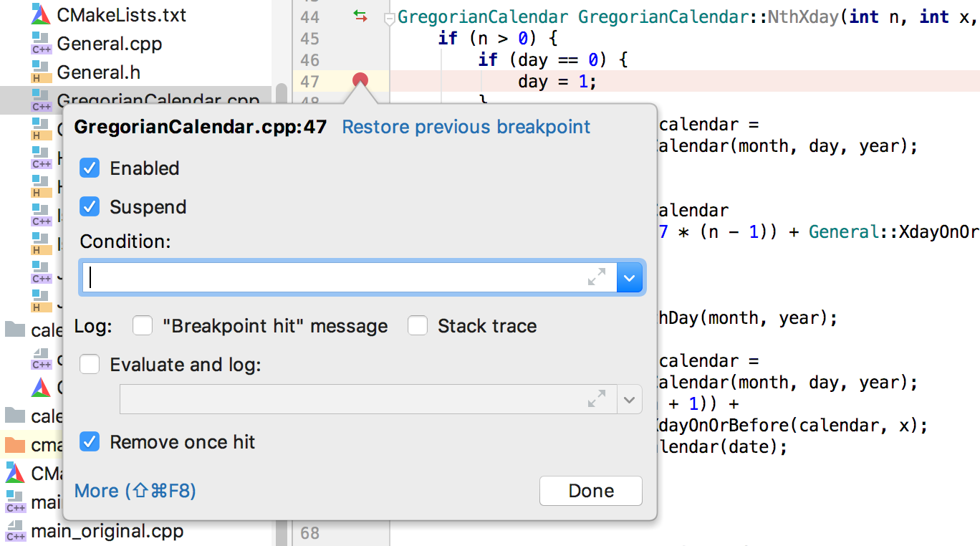Click the Done button
Viewport: 980px width, 546px height.
click(591, 491)
